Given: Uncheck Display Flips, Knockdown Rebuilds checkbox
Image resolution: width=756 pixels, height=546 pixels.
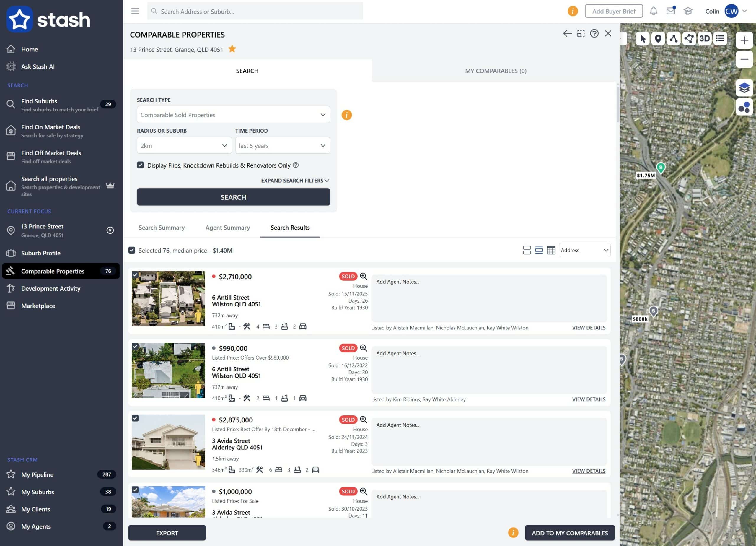Looking at the screenshot, I should coord(140,165).
